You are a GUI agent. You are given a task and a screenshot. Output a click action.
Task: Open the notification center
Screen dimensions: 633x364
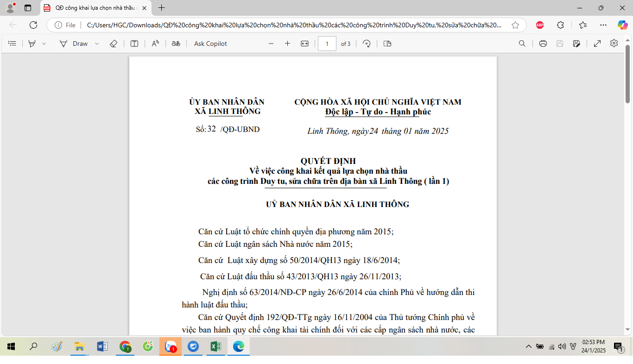(x=618, y=346)
